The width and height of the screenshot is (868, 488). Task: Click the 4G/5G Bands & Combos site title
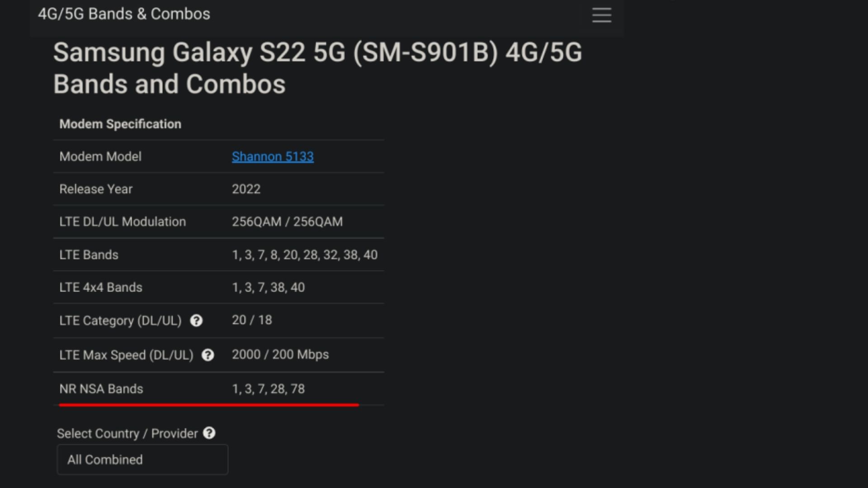(124, 14)
